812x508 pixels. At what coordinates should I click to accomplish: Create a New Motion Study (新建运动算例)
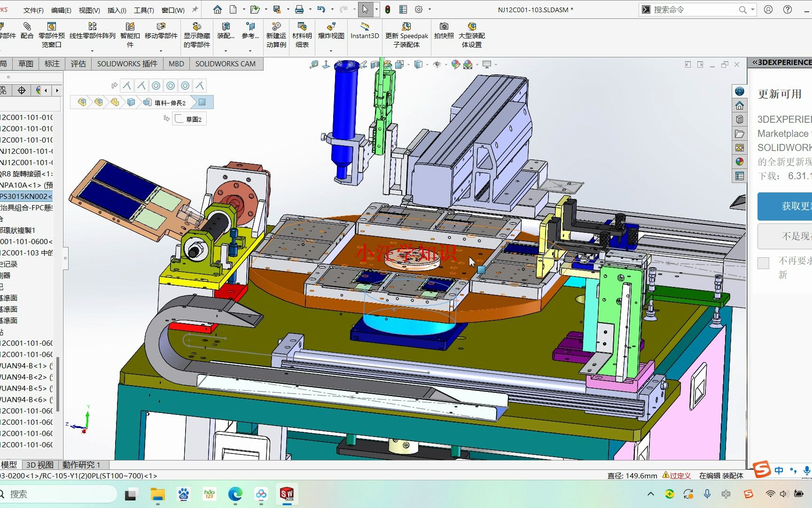click(x=276, y=35)
